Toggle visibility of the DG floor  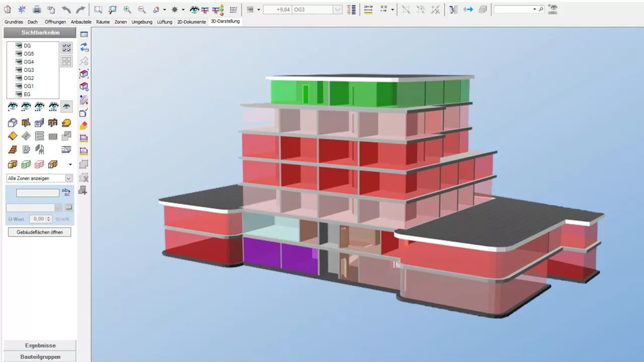click(19, 46)
